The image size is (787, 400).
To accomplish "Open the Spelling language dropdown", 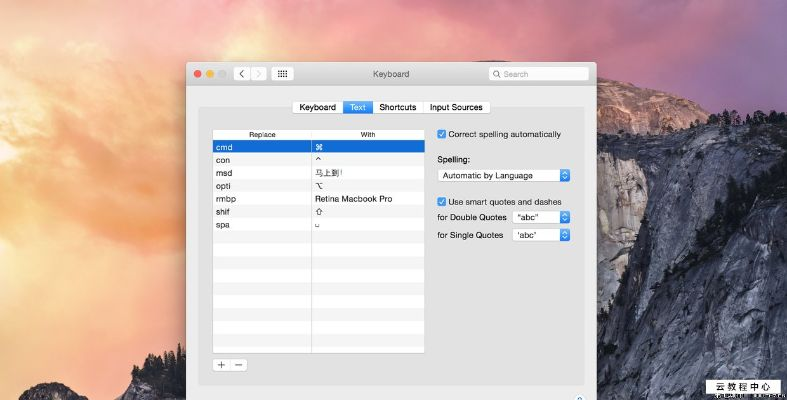I will tap(504, 176).
